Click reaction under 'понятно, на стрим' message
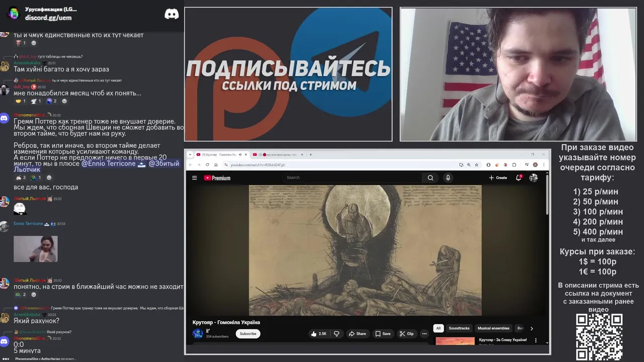The image size is (644, 362). pos(20,294)
